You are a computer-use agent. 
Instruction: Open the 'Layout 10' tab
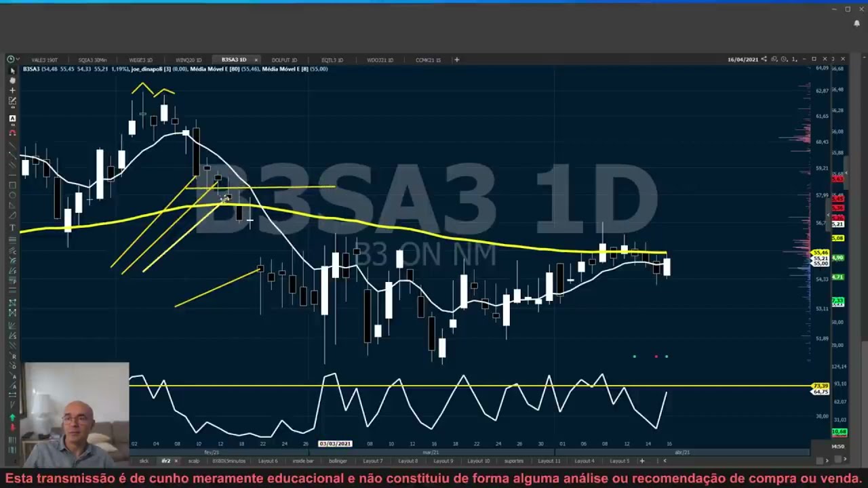478,461
